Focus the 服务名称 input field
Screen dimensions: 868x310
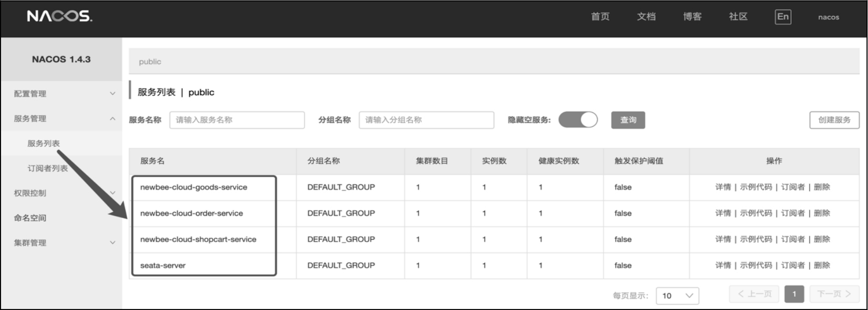(237, 120)
